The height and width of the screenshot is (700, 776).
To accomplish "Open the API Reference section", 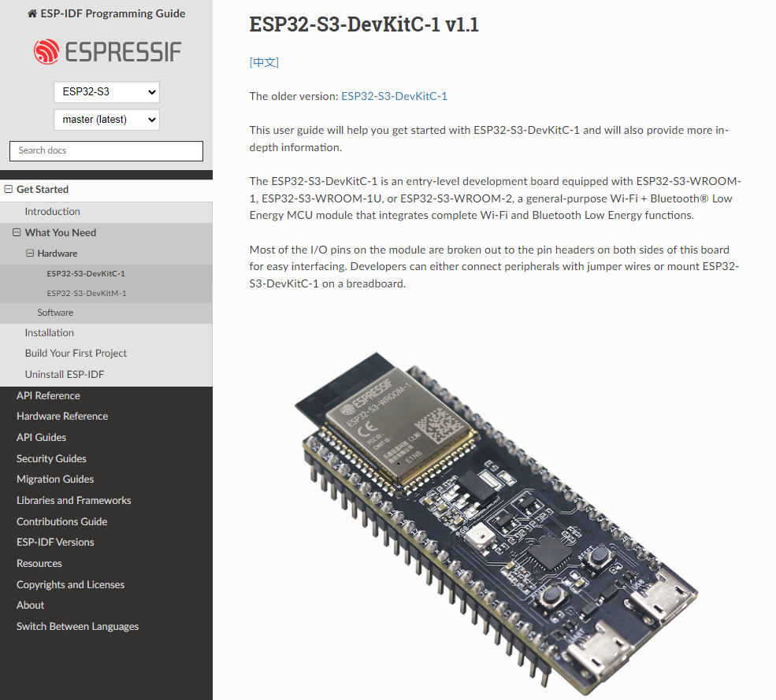I will click(x=47, y=394).
